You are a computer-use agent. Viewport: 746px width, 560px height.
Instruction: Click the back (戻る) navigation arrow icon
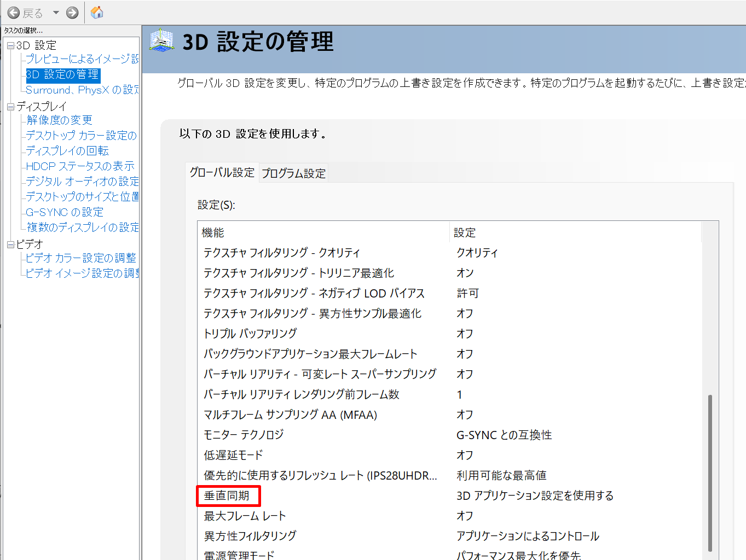12,12
